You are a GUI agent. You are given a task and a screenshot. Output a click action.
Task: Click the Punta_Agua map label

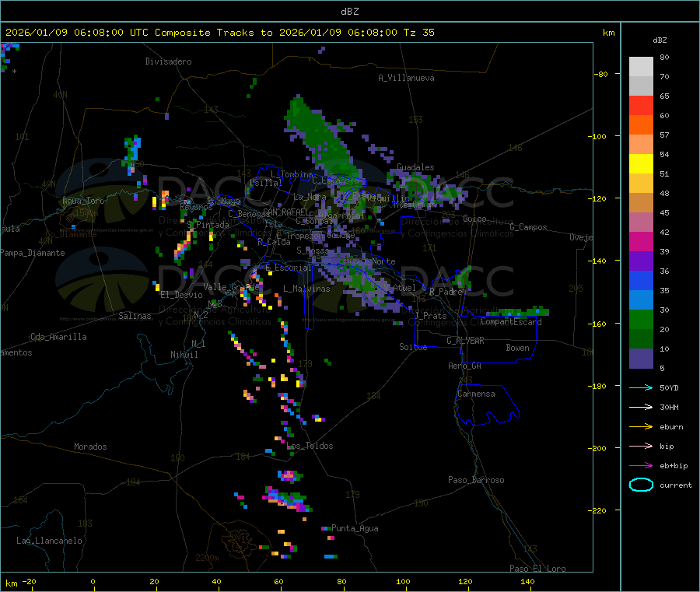pyautogui.click(x=355, y=528)
